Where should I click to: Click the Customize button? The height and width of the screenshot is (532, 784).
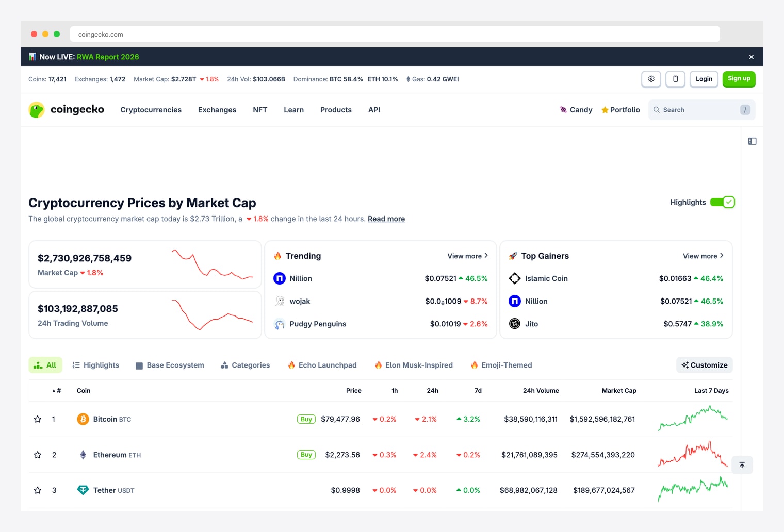click(x=705, y=365)
